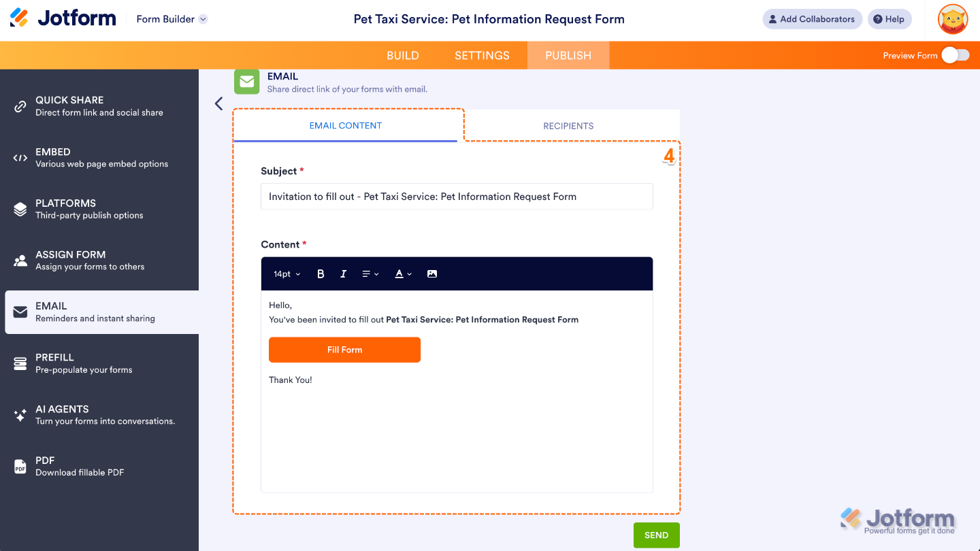Go to the SETTINGS tab
This screenshot has width=980, height=551.
[x=482, y=55]
